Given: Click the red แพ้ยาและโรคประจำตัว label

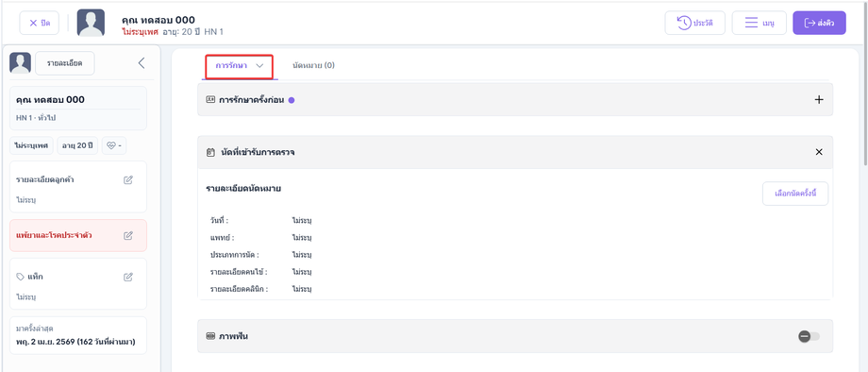Looking at the screenshot, I should coord(54,235).
